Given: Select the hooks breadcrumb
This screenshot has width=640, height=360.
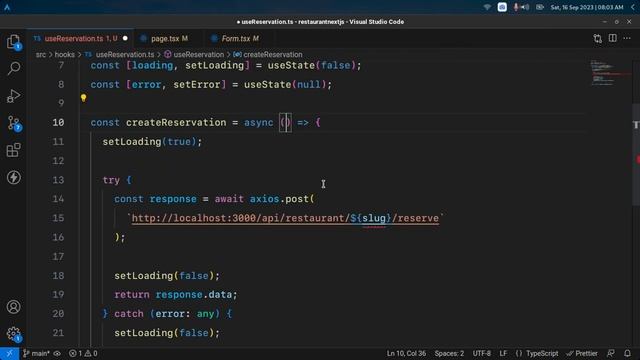Looking at the screenshot, I should pos(64,55).
